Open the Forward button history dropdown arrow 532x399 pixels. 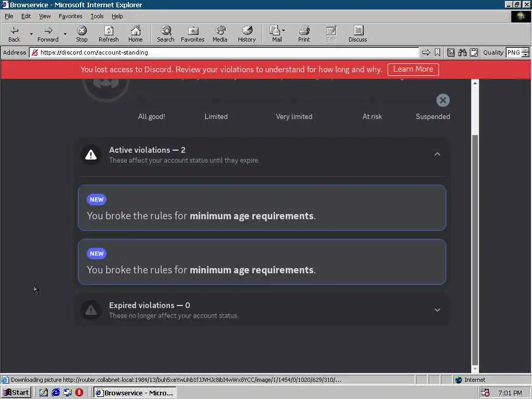coord(65,34)
